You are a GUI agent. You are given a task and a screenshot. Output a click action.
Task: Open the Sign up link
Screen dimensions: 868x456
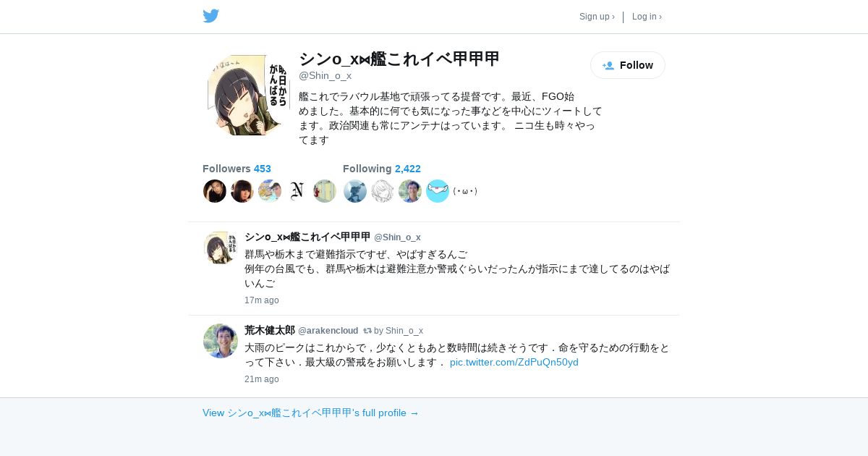(x=597, y=17)
